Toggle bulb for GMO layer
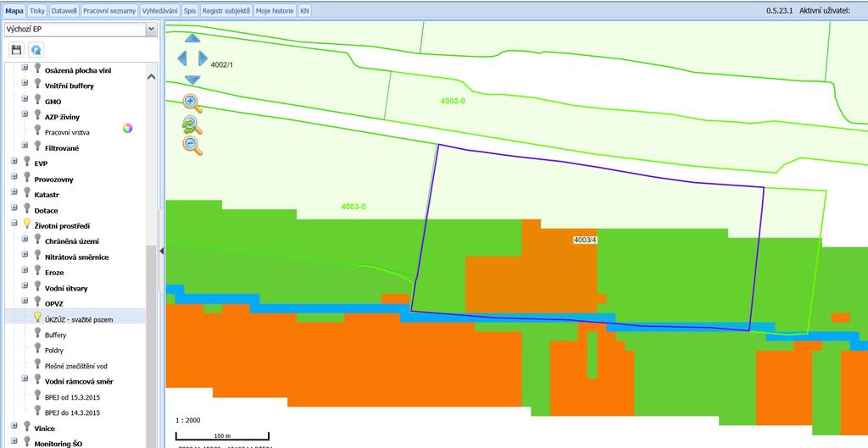 click(x=37, y=99)
